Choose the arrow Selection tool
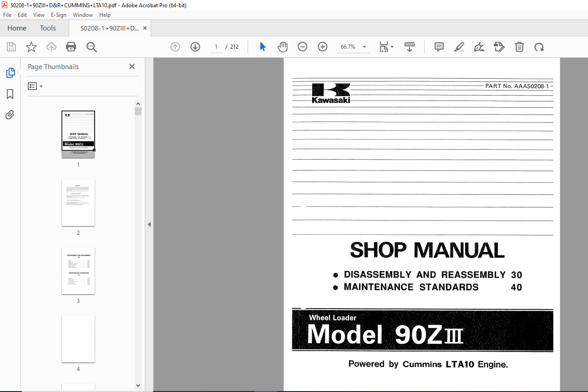This screenshot has width=588, height=392. [x=263, y=47]
